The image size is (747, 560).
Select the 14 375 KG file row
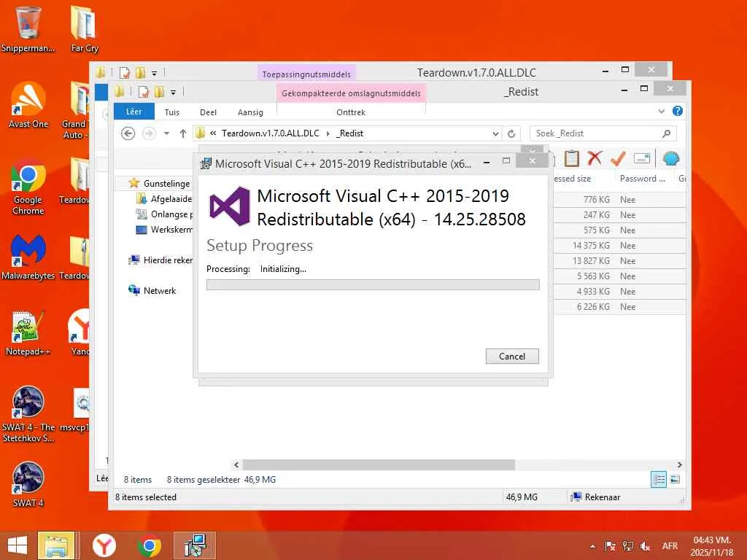(619, 245)
